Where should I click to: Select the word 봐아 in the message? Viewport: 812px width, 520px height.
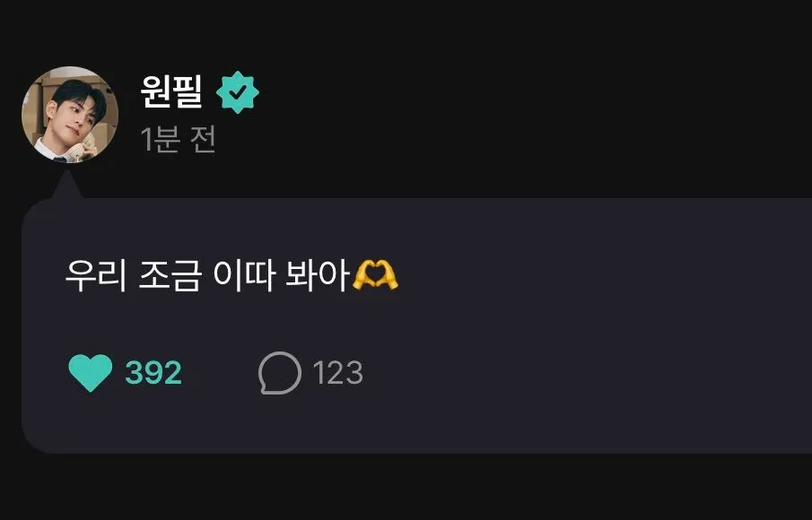pos(316,276)
